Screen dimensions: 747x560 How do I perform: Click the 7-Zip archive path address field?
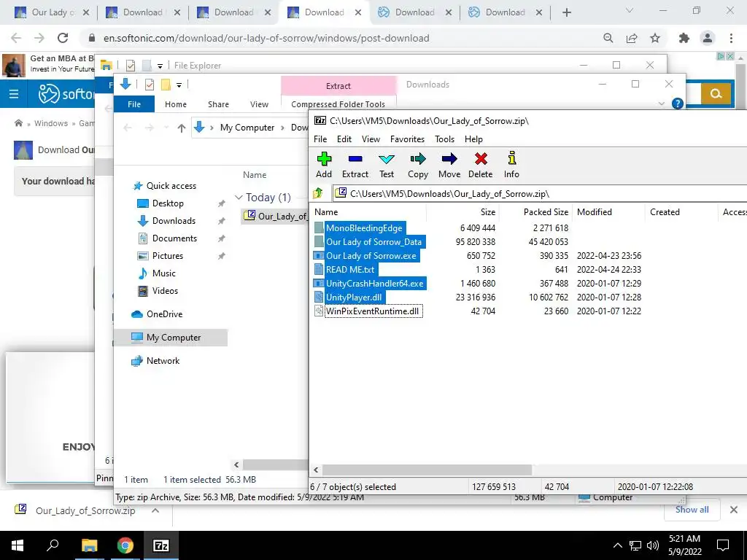540,193
